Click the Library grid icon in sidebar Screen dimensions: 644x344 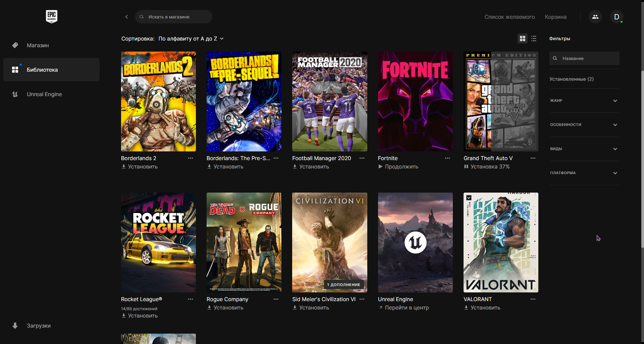(x=15, y=70)
